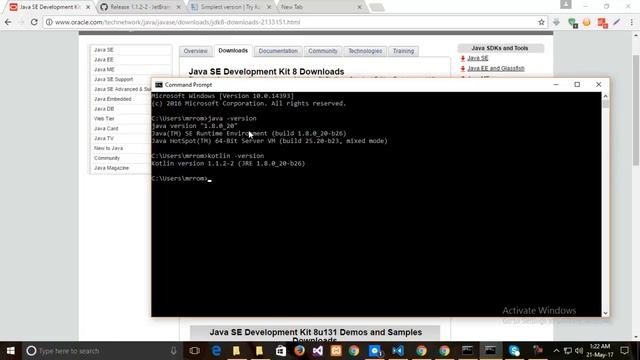Open the Overview tab on Oracle page
Screen dimensions: 640x360
coord(196,51)
